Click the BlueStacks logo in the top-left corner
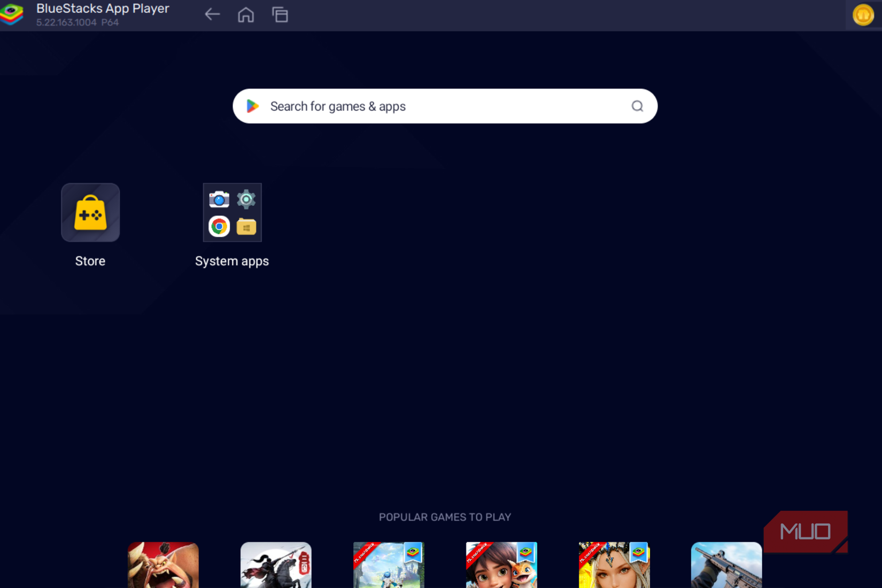Screen dimensions: 882x588 coord(12,14)
